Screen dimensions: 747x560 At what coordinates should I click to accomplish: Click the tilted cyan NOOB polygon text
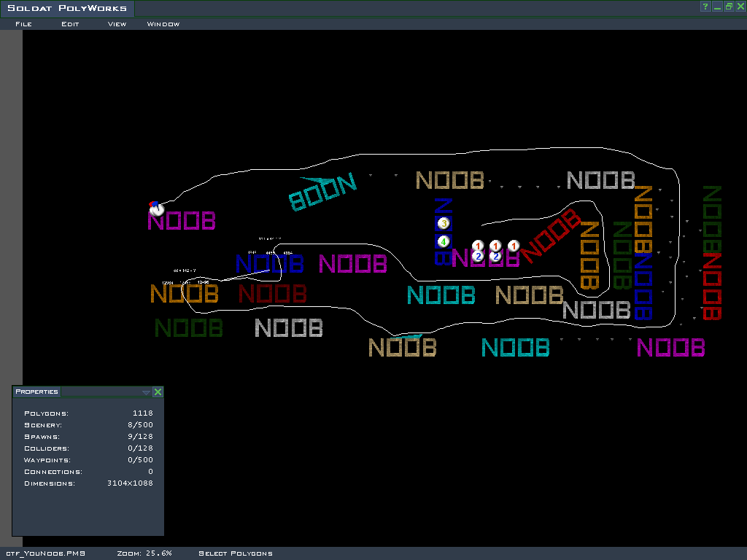(322, 191)
